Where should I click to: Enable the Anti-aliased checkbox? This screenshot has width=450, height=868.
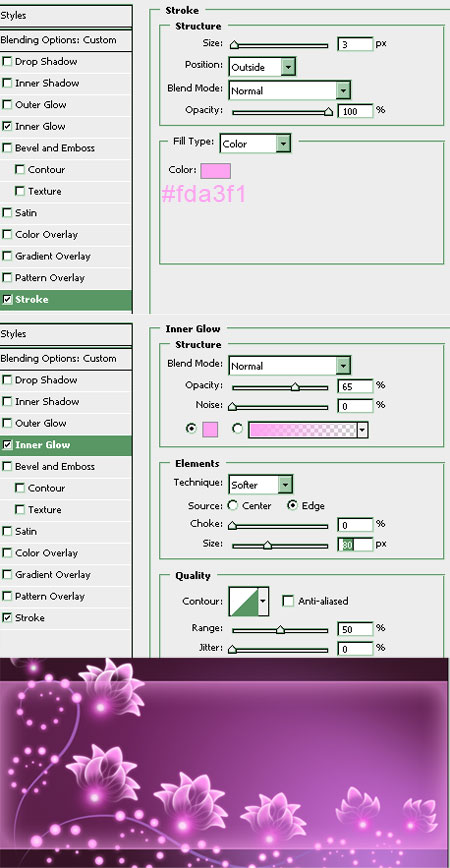tap(288, 601)
